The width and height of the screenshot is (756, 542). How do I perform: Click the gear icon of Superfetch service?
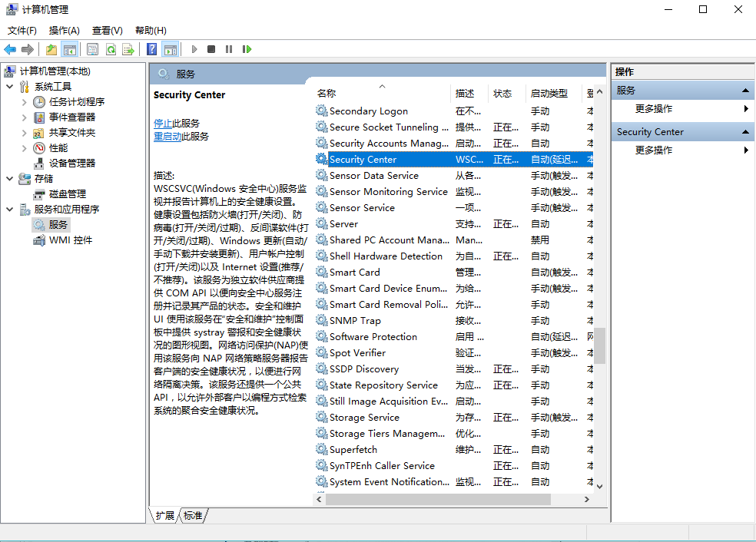(322, 450)
